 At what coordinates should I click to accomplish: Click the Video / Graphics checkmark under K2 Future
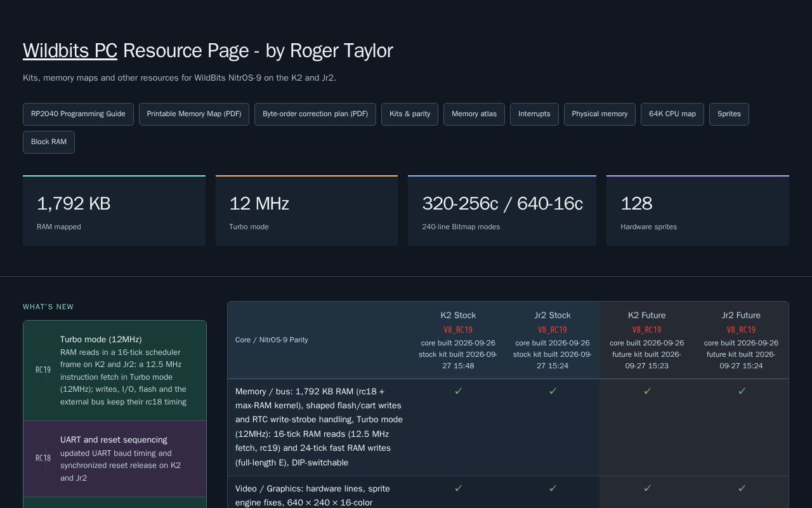point(647,488)
